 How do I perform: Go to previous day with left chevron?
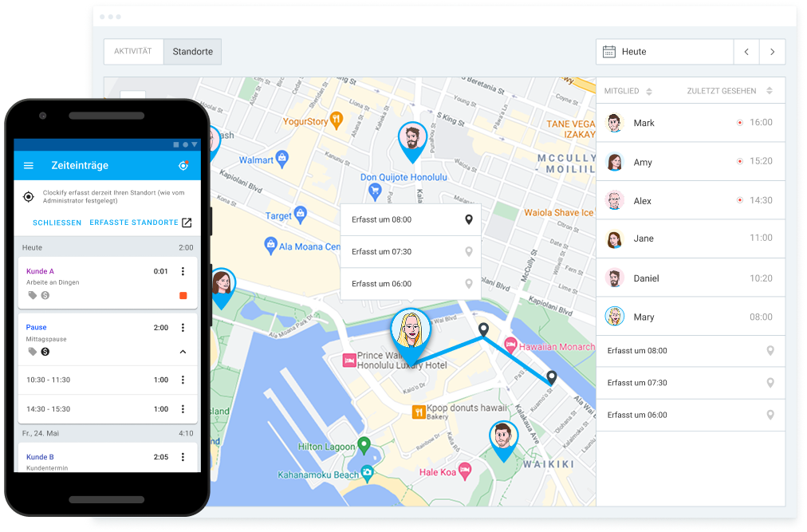746,52
